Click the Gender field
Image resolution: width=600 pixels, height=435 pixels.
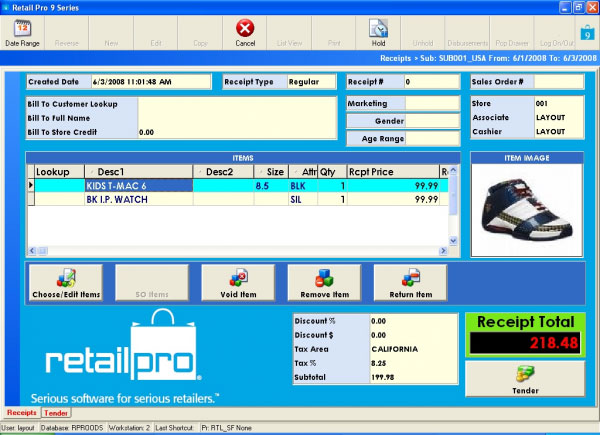click(432, 121)
